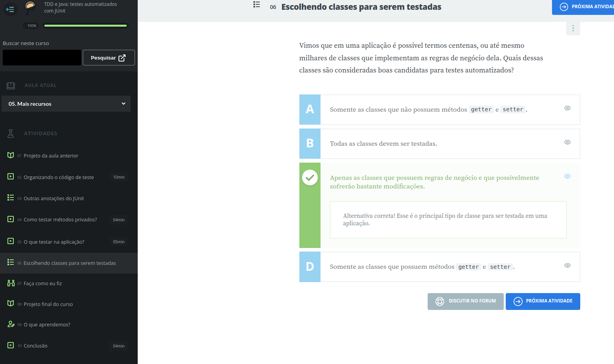Open the three-dot options menu
Screen dimensions: 614x364
(573, 28)
